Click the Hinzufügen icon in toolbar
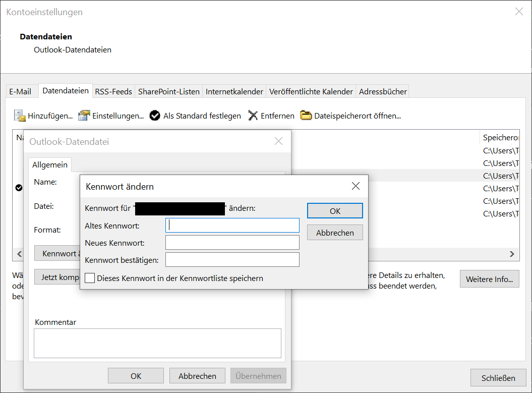This screenshot has width=532, height=393. pos(20,116)
